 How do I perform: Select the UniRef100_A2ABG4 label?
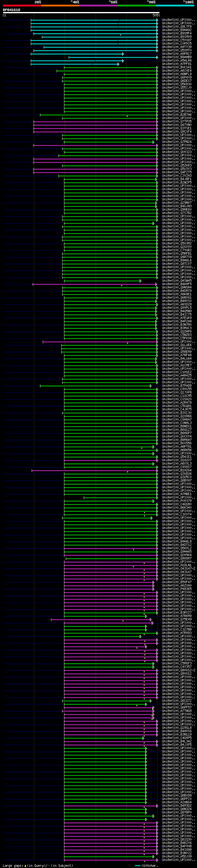[x=177, y=802]
